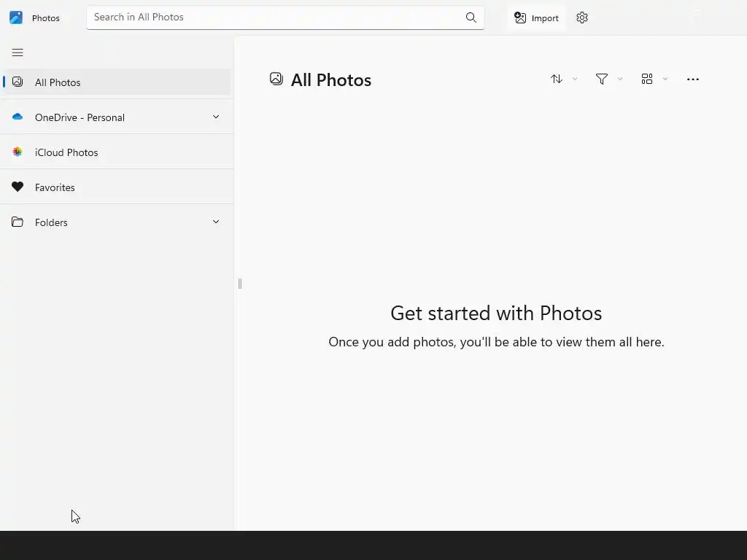747x560 pixels.
Task: Select OneDrive - Personal in sidebar
Action: (x=80, y=117)
